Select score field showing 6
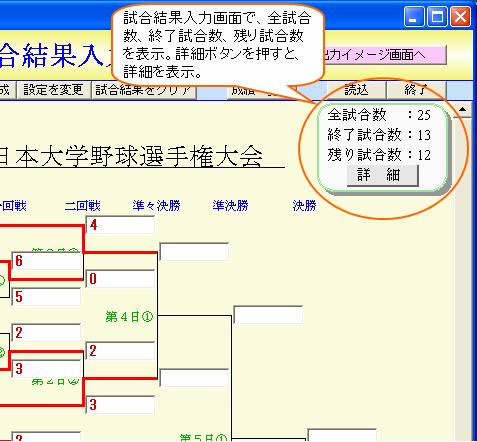The image size is (477, 442). pyautogui.click(x=46, y=261)
